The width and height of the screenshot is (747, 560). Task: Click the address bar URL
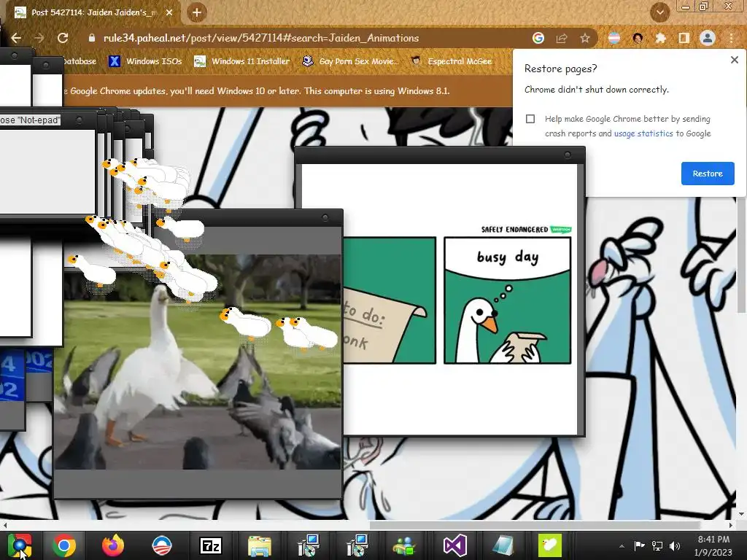click(x=261, y=38)
